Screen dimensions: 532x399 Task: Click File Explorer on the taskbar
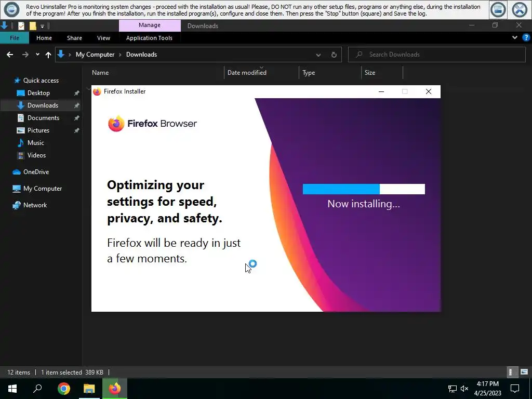click(x=89, y=389)
